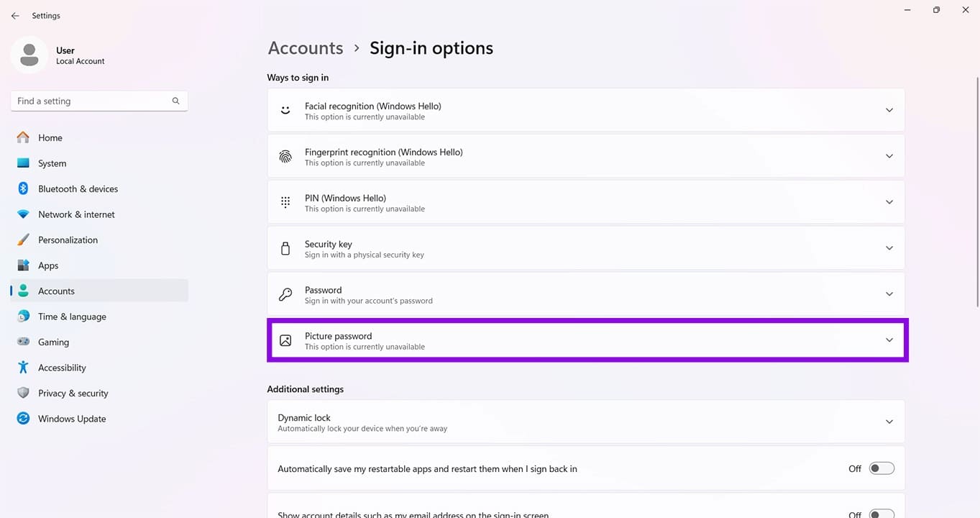Click the Sign-in options heading

[x=431, y=48]
